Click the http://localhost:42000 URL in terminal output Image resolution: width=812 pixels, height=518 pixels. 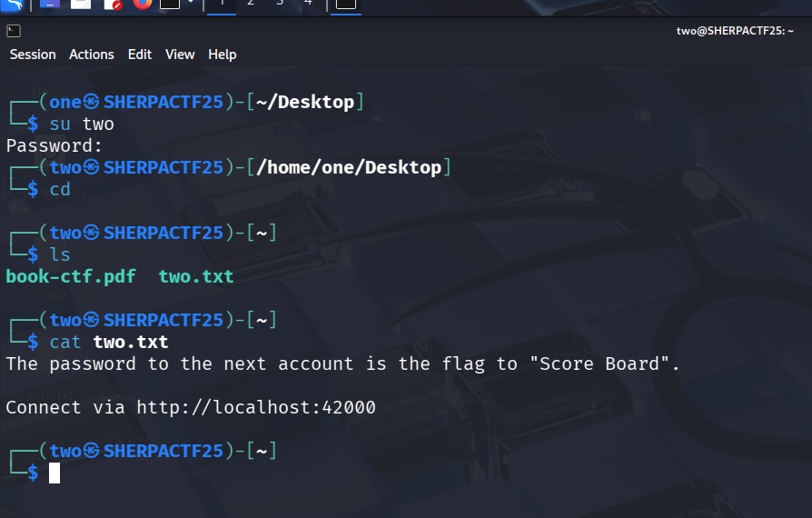point(256,407)
